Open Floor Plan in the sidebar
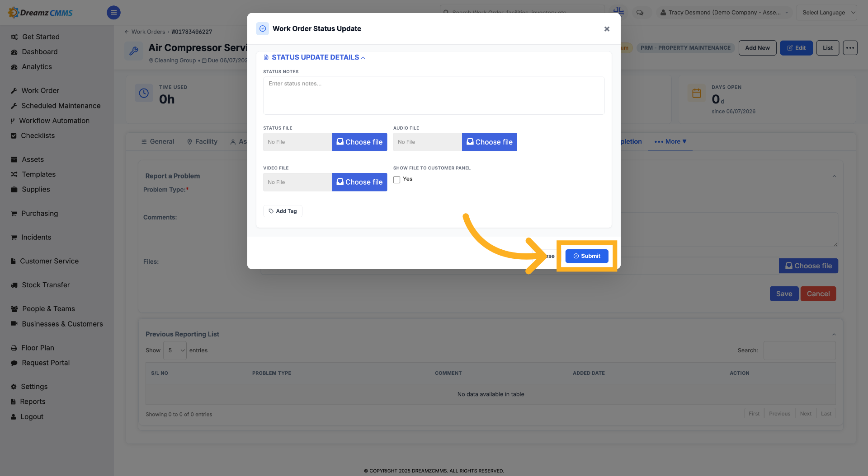Image resolution: width=868 pixels, height=476 pixels. pos(38,348)
